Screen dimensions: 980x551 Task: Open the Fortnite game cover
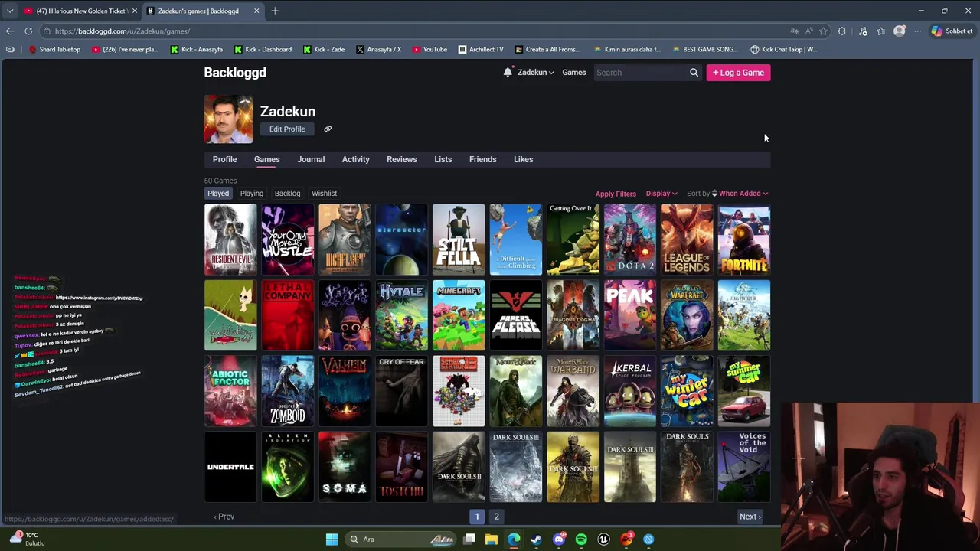[744, 240]
